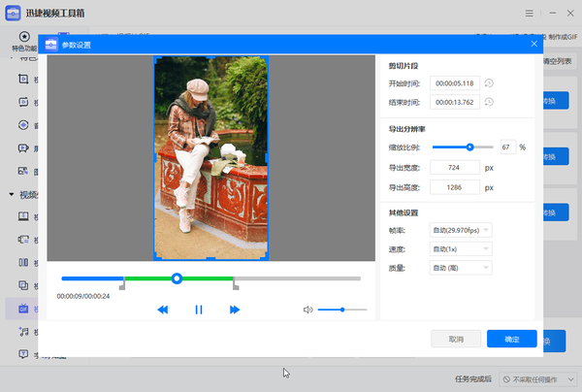Reset the 结束时间 with its clock icon
Screen dimensions: 582x392
(489, 102)
